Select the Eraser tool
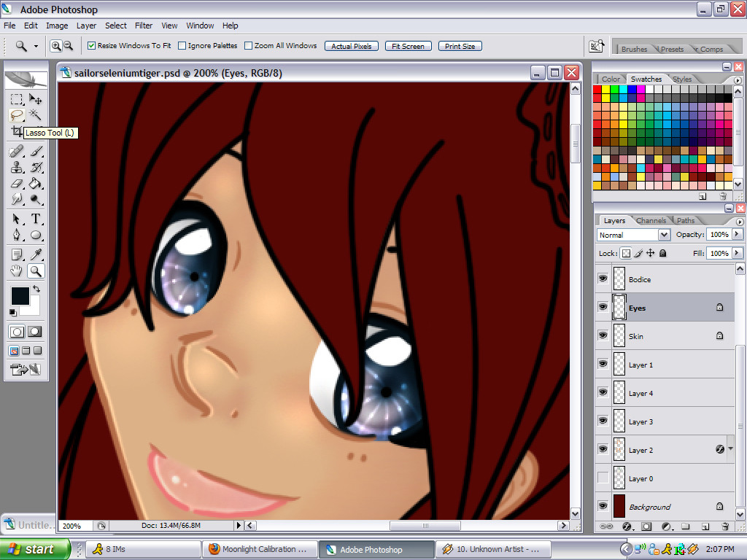Screen dimensions: 747x560 click(x=17, y=183)
